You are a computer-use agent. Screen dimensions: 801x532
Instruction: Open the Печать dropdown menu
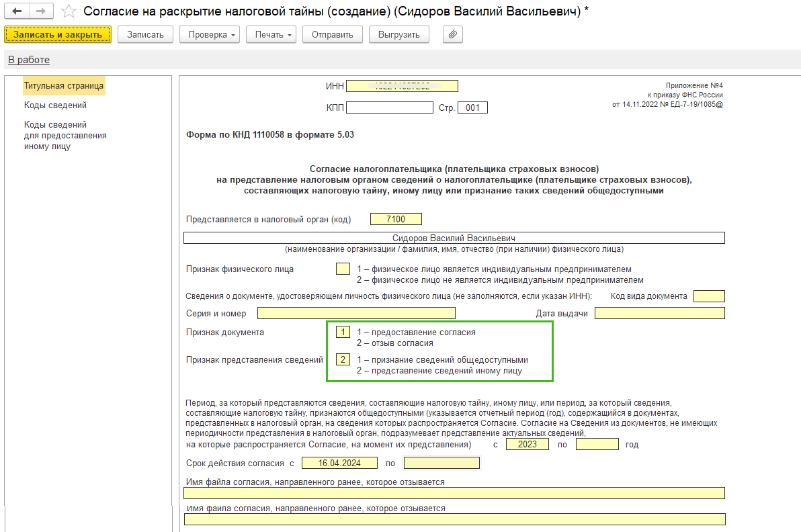click(x=271, y=35)
